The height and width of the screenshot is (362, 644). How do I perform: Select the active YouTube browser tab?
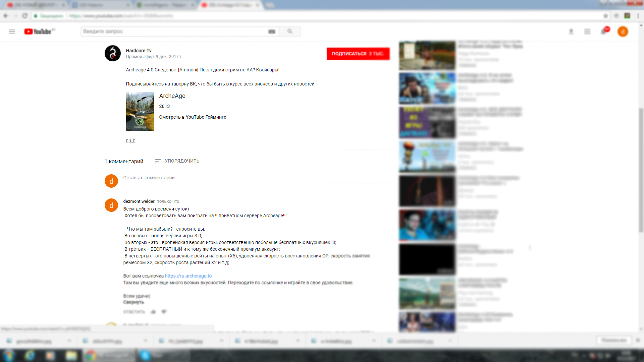coord(231,5)
